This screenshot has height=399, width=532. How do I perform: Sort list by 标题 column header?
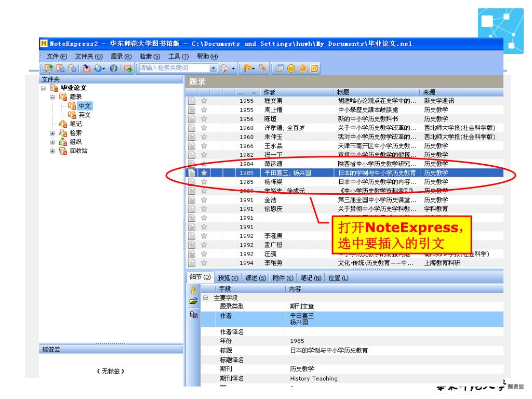[x=377, y=92]
